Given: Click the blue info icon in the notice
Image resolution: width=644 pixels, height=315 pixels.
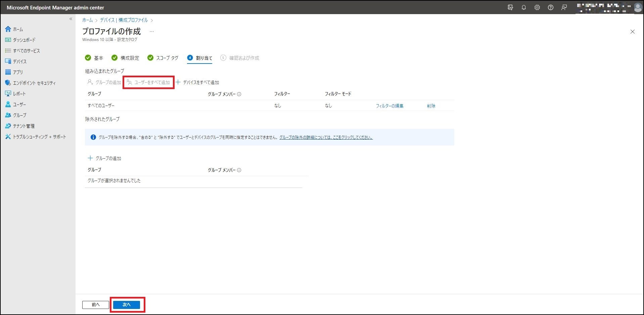Looking at the screenshot, I should 93,137.
